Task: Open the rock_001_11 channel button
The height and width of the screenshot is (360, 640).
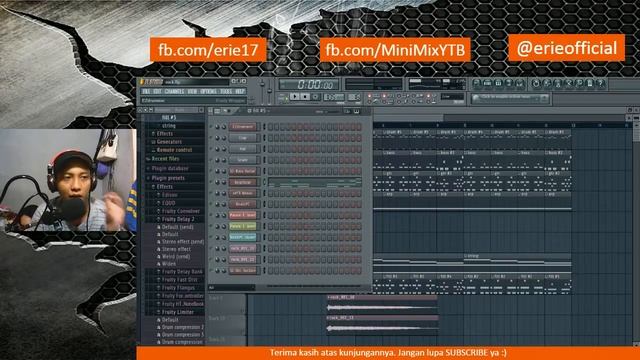Action: pyautogui.click(x=243, y=259)
